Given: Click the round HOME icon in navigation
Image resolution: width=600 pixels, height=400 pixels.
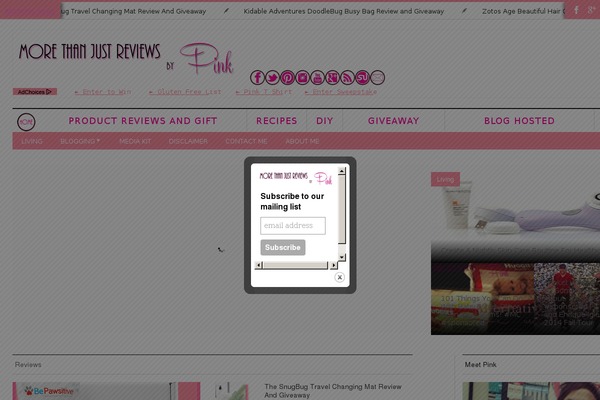Looking at the screenshot, I should 26,122.
